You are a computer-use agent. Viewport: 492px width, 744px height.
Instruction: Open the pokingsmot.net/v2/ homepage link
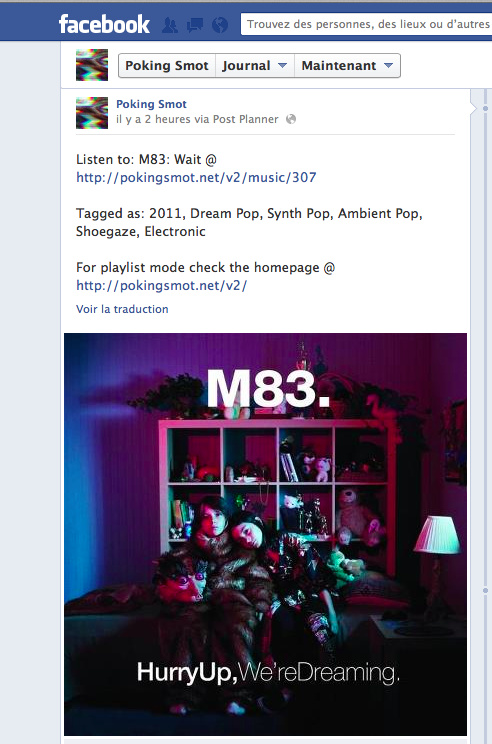162,286
